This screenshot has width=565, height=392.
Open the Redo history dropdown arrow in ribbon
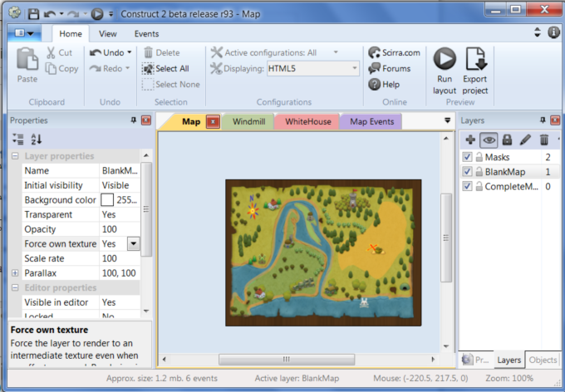(x=128, y=68)
